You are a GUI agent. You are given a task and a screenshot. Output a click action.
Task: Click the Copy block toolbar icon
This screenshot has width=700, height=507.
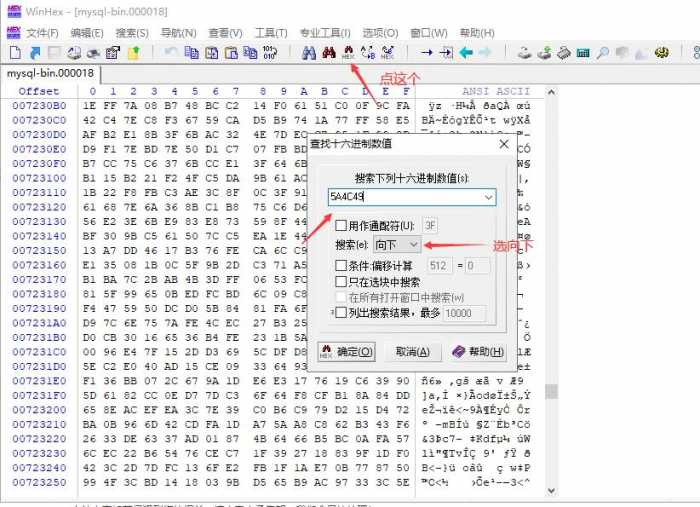click(x=192, y=53)
